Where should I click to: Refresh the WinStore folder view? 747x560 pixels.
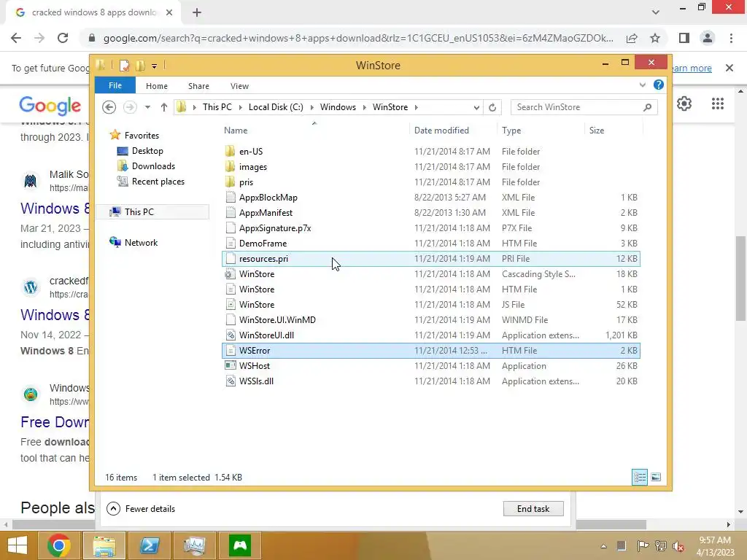pos(492,108)
